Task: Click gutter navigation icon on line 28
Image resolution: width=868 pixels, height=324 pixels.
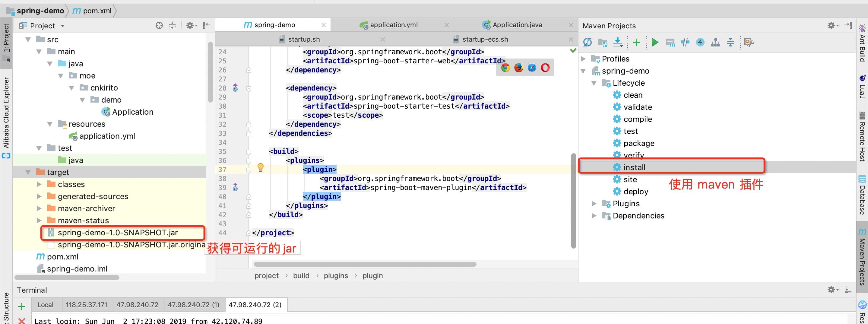Action: point(235,88)
